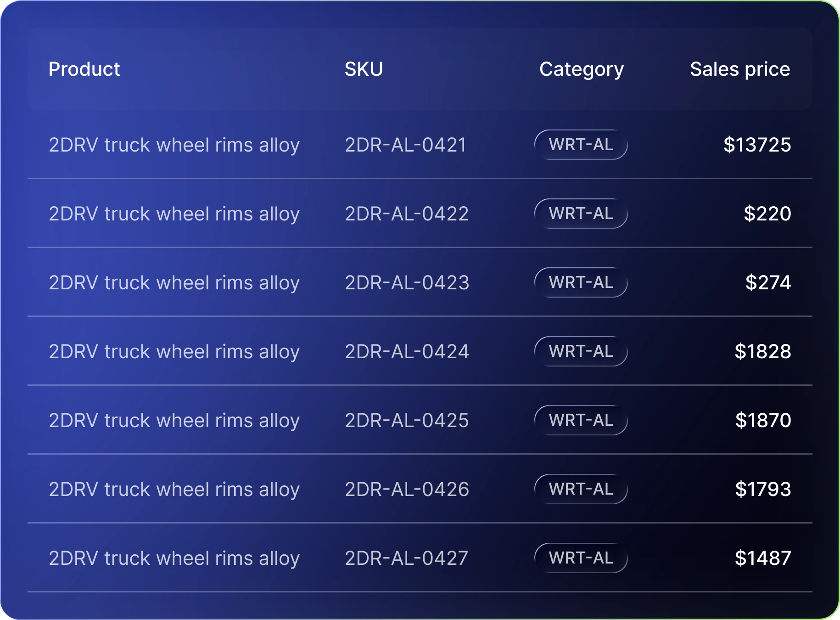
Task: Click the WRT-AL badge for SKU 2DR-AL-0426
Action: (x=581, y=489)
